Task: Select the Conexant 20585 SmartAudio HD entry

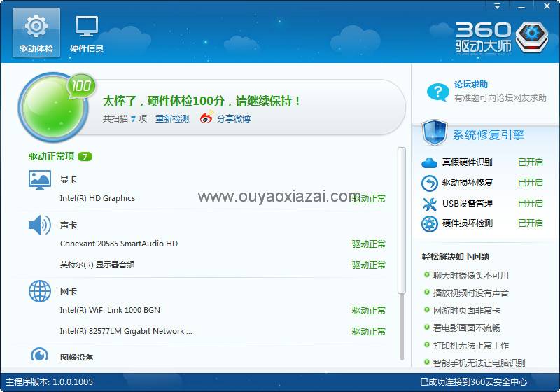Action: pos(119,244)
